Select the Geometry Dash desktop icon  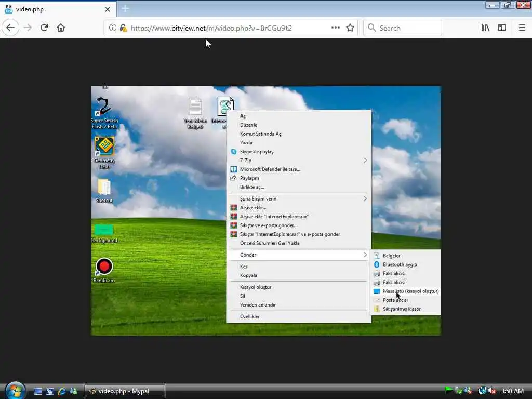104,153
